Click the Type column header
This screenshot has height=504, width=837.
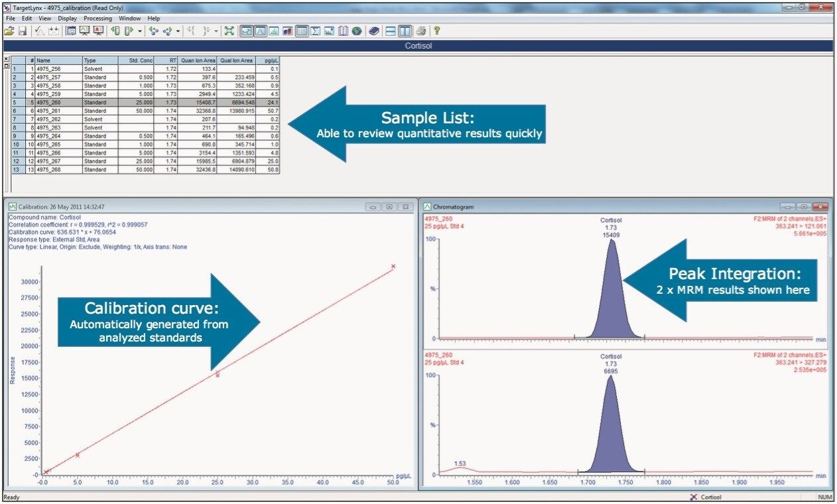(100, 60)
